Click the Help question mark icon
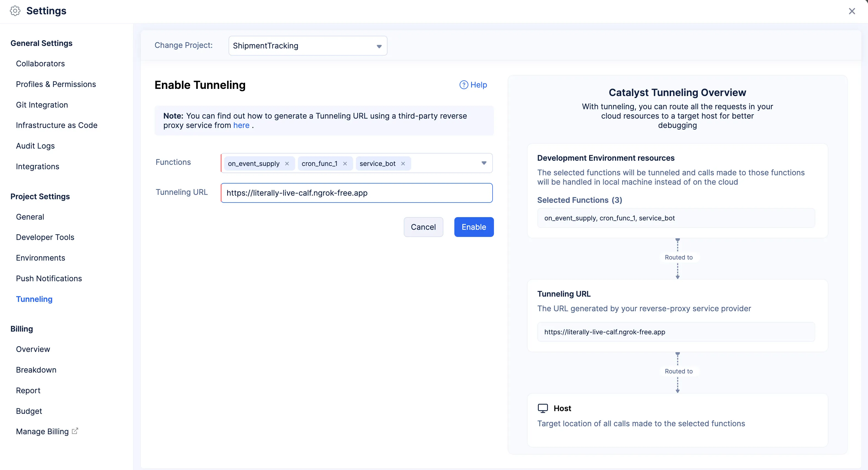The image size is (868, 470). point(464,85)
